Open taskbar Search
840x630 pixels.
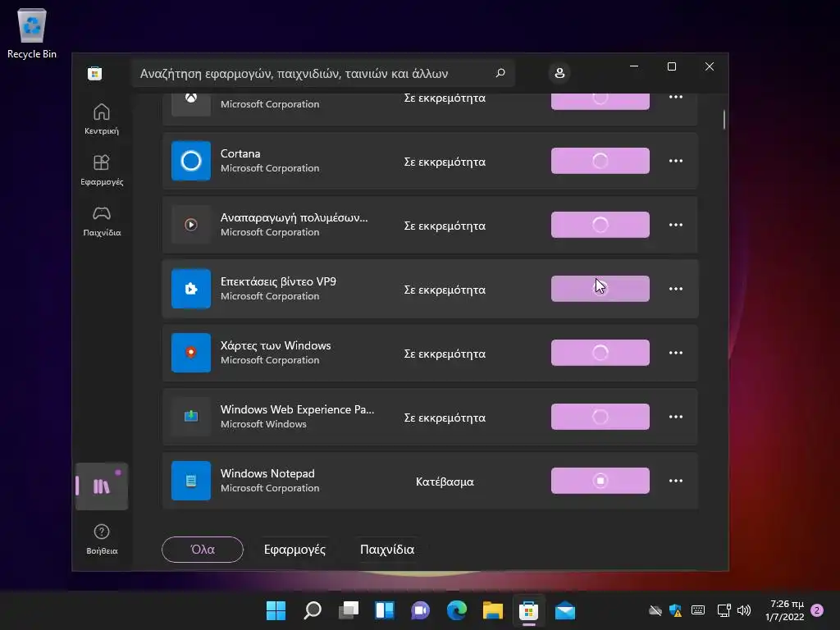point(313,610)
